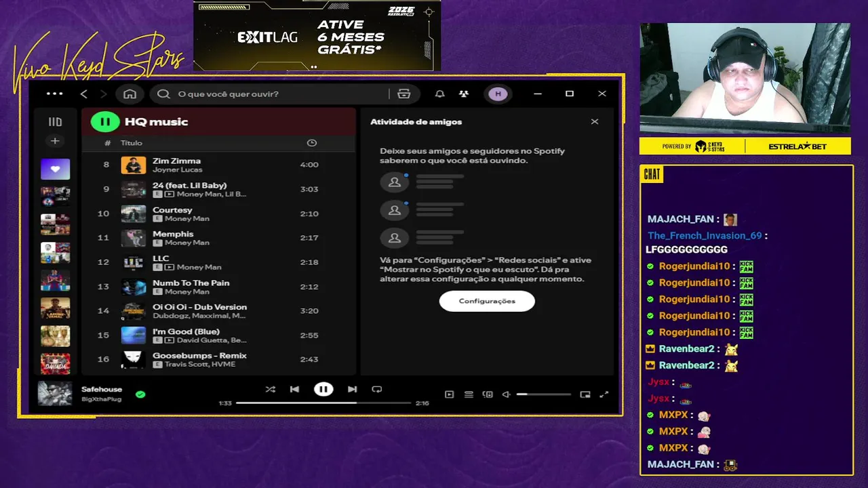
Task: Click the 'Configurações' button
Action: pyautogui.click(x=487, y=301)
